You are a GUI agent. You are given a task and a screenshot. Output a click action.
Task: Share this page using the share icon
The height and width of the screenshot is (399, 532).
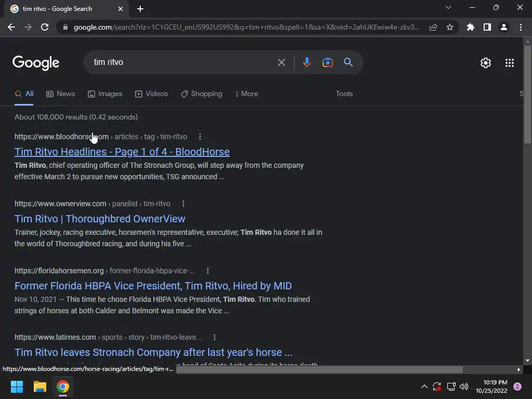pyautogui.click(x=433, y=27)
